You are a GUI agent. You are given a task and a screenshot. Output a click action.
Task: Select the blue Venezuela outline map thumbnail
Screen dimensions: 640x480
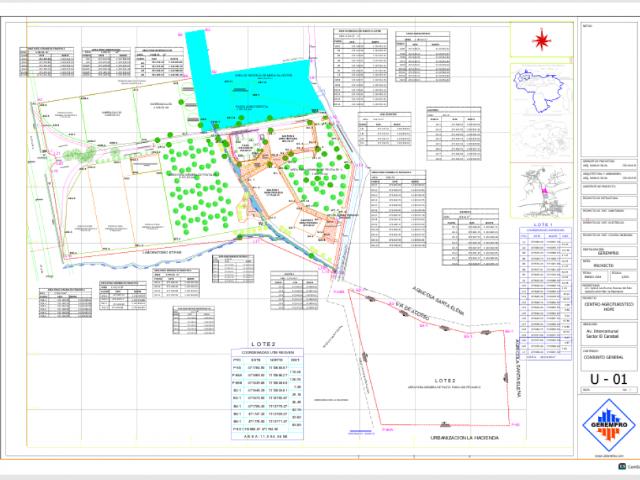coord(540,91)
